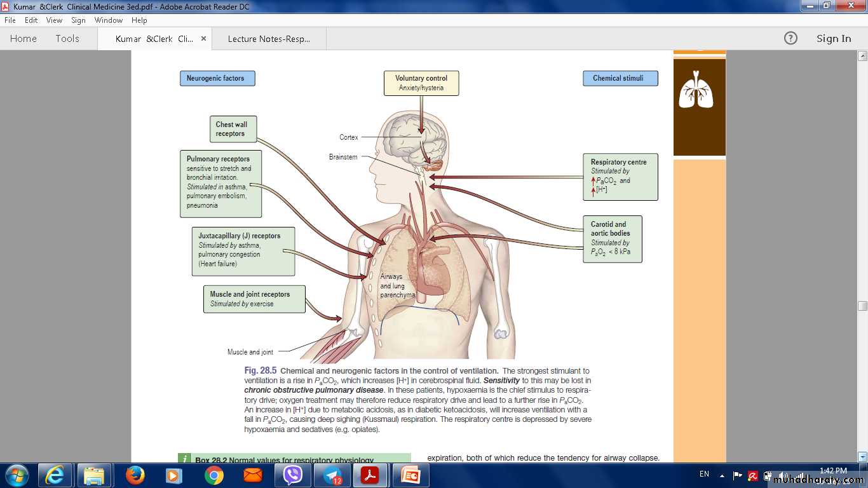The height and width of the screenshot is (488, 868).
Task: Click the Google Chrome taskbar icon
Action: tap(214, 475)
